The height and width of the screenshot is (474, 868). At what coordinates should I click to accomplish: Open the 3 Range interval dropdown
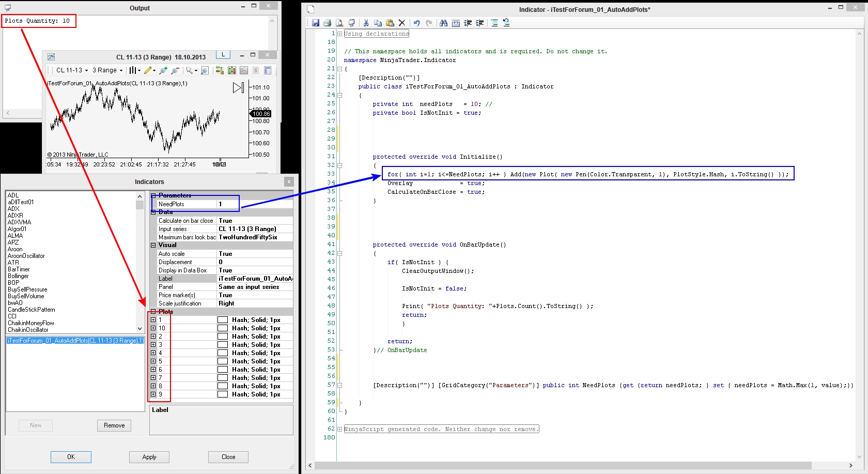coord(107,70)
